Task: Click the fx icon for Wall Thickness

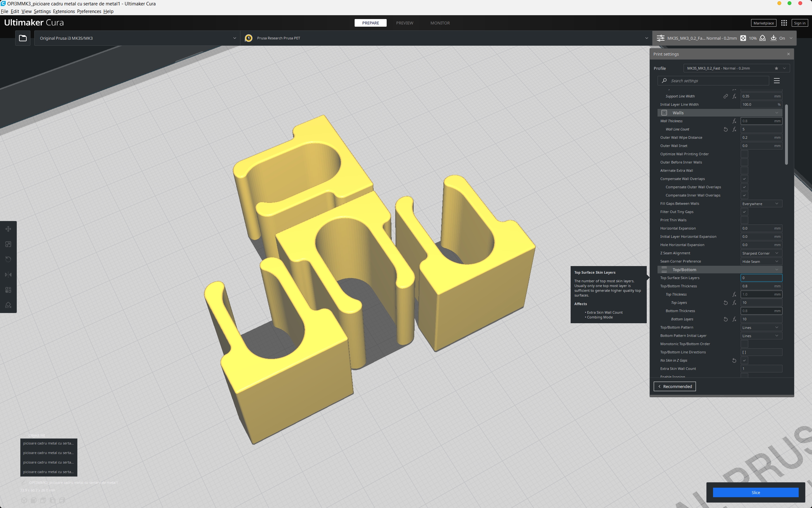Action: click(734, 121)
